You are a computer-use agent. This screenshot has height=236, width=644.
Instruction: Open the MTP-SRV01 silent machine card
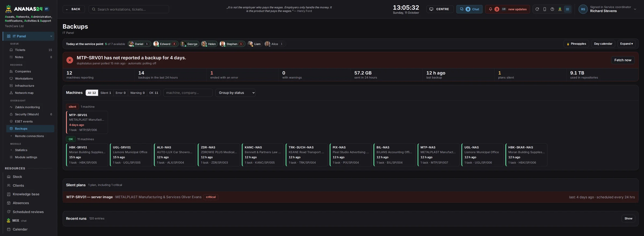87,122
